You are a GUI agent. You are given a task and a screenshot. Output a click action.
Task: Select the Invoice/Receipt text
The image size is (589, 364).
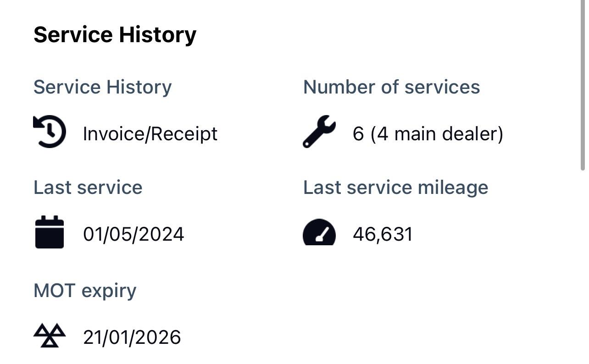point(150,134)
